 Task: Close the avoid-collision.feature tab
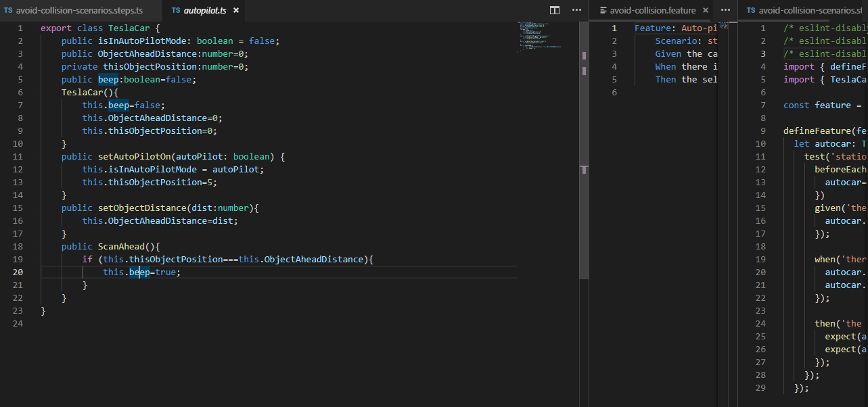click(706, 10)
